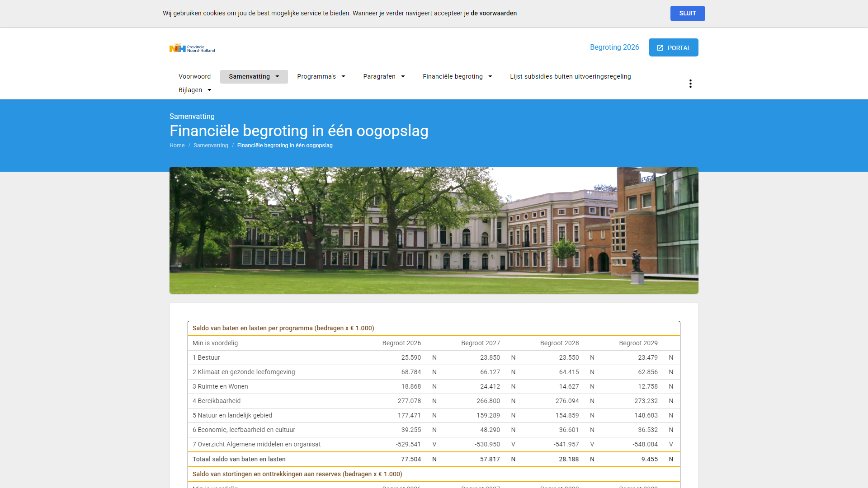Open the PORTAL external link button

pos(674,48)
